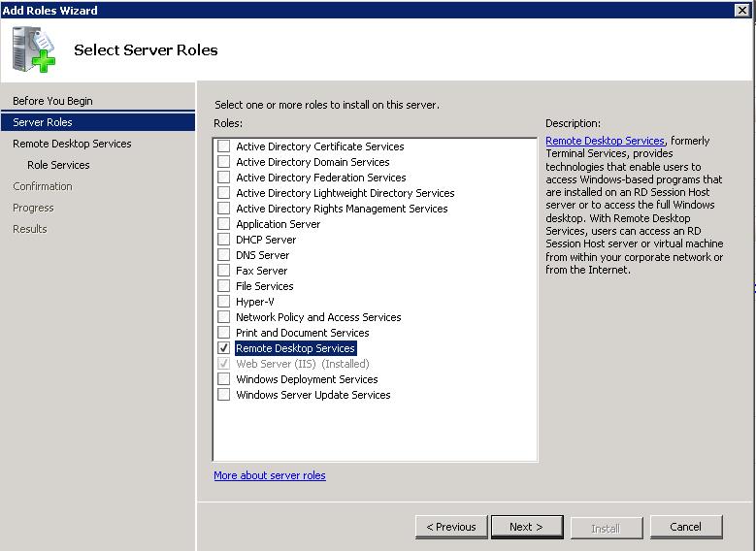Toggle the File Services checkbox
The height and width of the screenshot is (551, 756).
click(224, 286)
